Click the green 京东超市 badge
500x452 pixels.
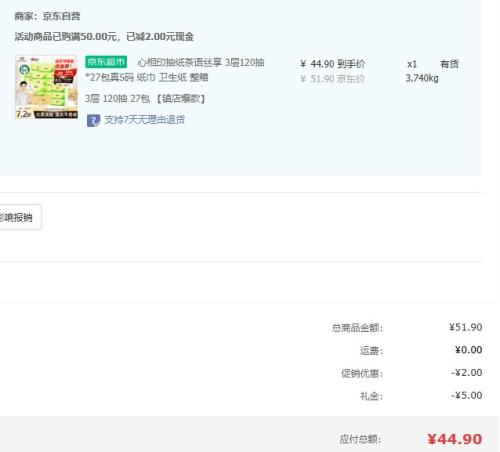point(106,62)
